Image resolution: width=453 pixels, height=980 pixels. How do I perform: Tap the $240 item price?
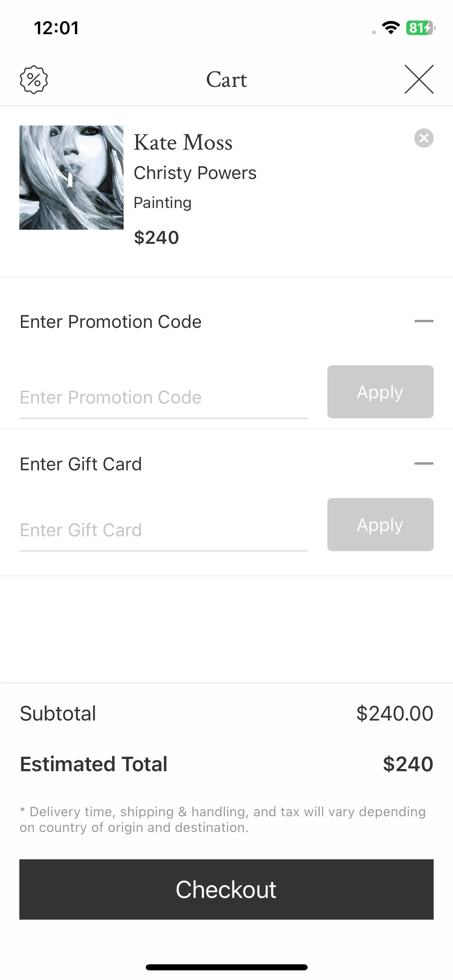click(156, 237)
